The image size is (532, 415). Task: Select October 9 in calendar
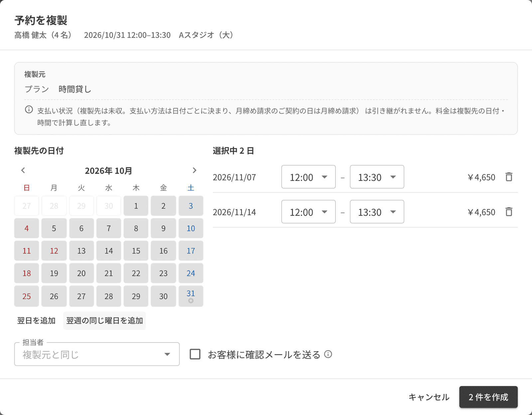(x=163, y=228)
